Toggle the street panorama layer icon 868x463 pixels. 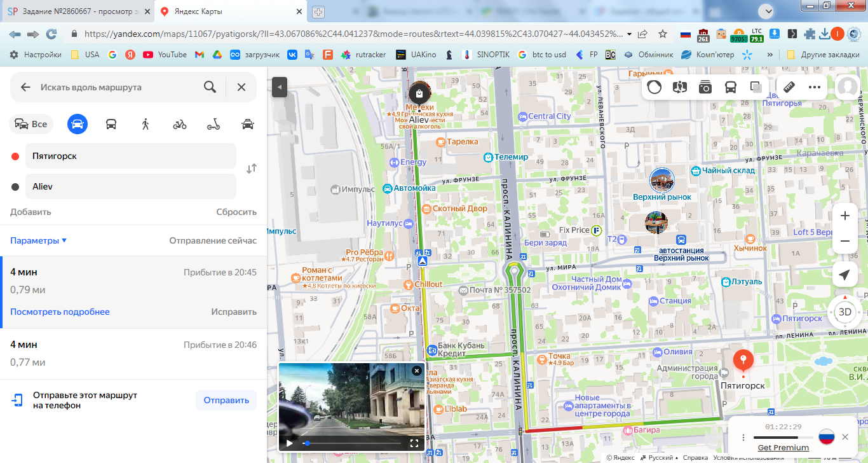coord(680,87)
